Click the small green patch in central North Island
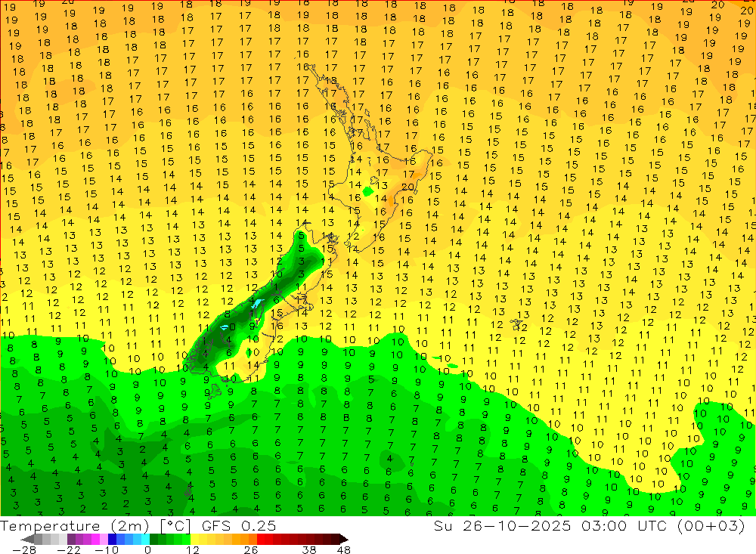Image resolution: width=756 pixels, height=554 pixels. pos(367,191)
